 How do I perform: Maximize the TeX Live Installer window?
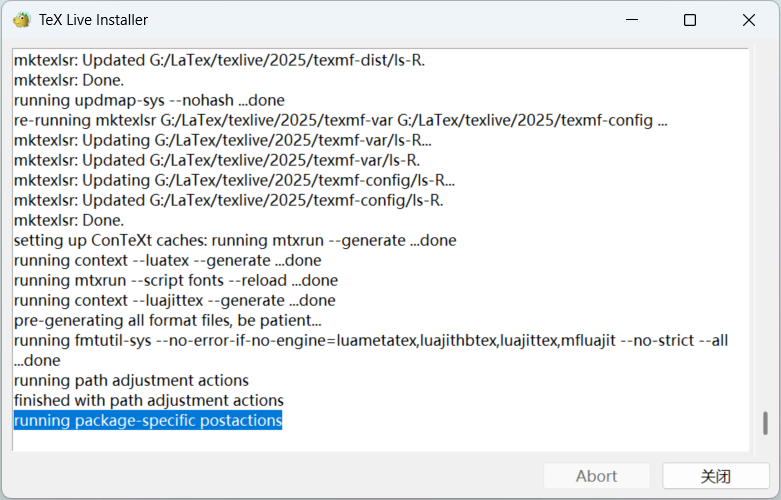click(690, 20)
